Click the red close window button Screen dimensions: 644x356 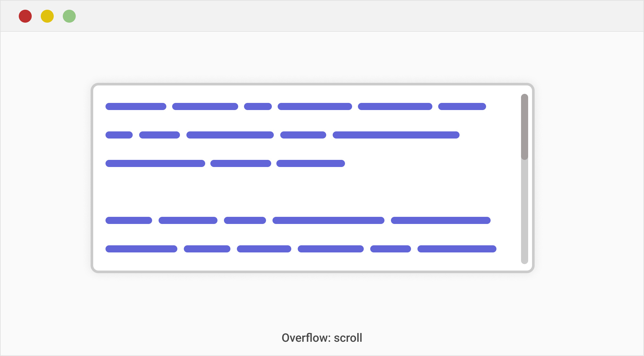click(x=25, y=16)
